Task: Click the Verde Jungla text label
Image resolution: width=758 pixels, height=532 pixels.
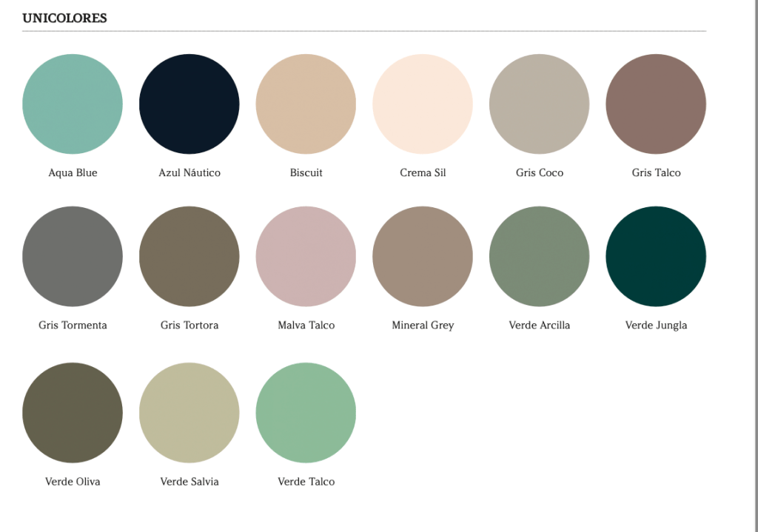Action: click(x=656, y=326)
